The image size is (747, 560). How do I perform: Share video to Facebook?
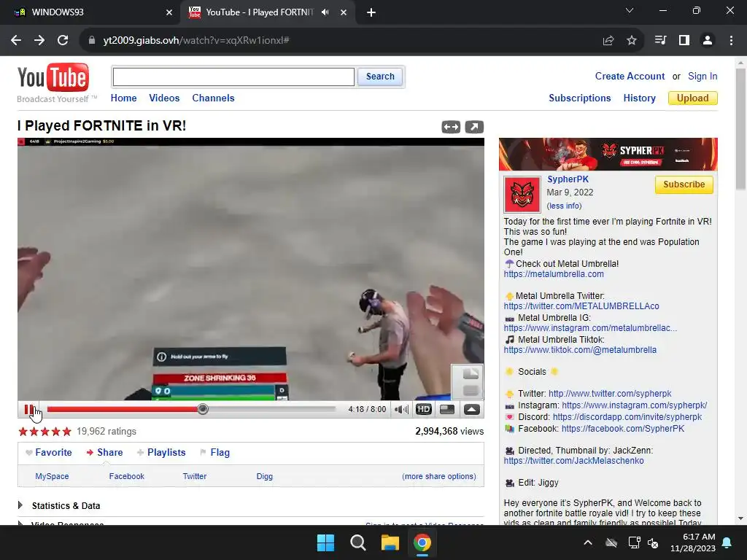click(x=127, y=476)
